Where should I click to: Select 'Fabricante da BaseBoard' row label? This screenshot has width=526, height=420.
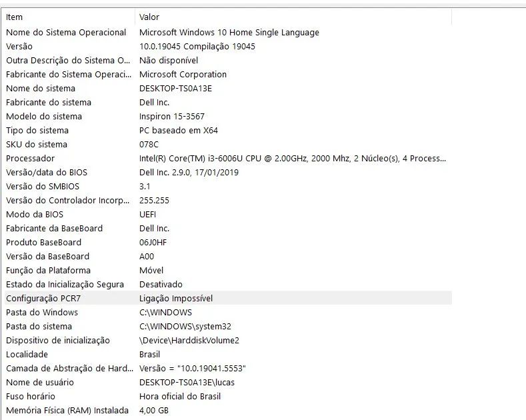tap(55, 229)
